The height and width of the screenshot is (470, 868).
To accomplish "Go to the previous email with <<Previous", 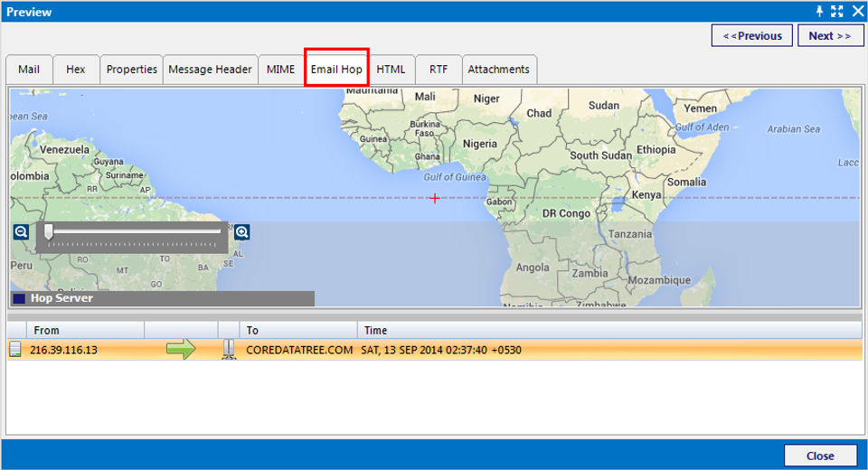I will pos(752,35).
